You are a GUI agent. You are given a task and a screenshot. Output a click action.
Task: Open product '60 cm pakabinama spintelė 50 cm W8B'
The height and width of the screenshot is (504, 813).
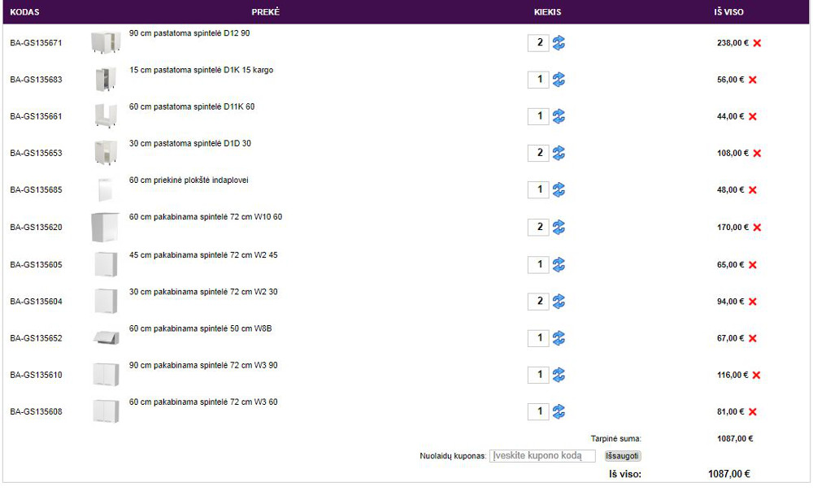tap(200, 328)
